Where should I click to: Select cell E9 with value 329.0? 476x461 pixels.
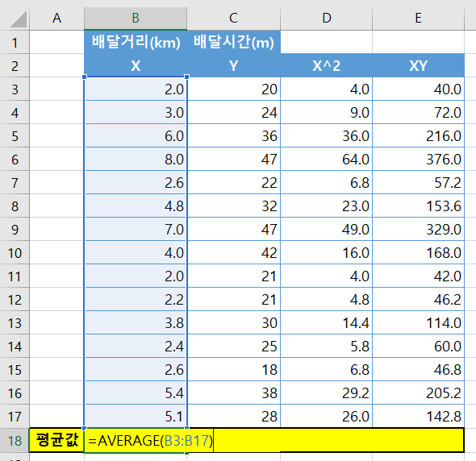419,229
